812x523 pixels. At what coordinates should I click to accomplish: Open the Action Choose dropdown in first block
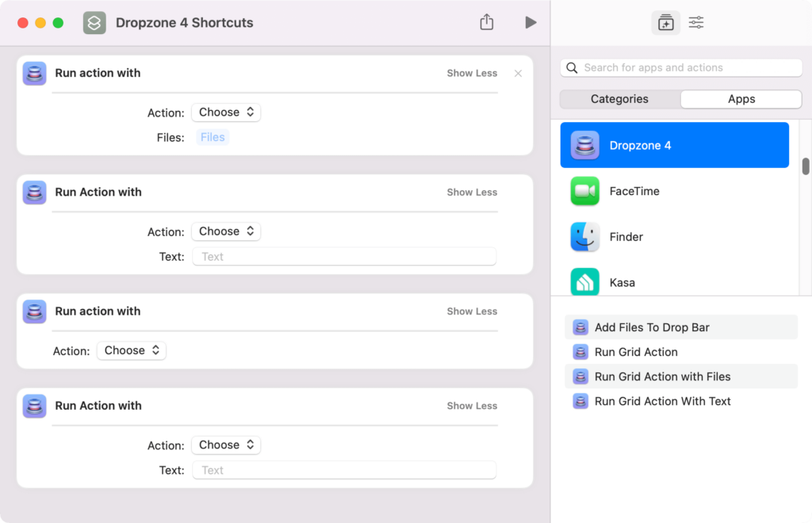(226, 112)
